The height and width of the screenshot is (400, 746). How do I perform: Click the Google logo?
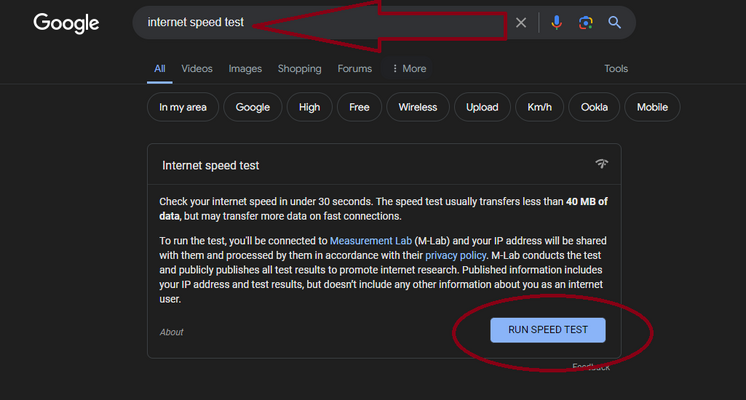pos(66,23)
